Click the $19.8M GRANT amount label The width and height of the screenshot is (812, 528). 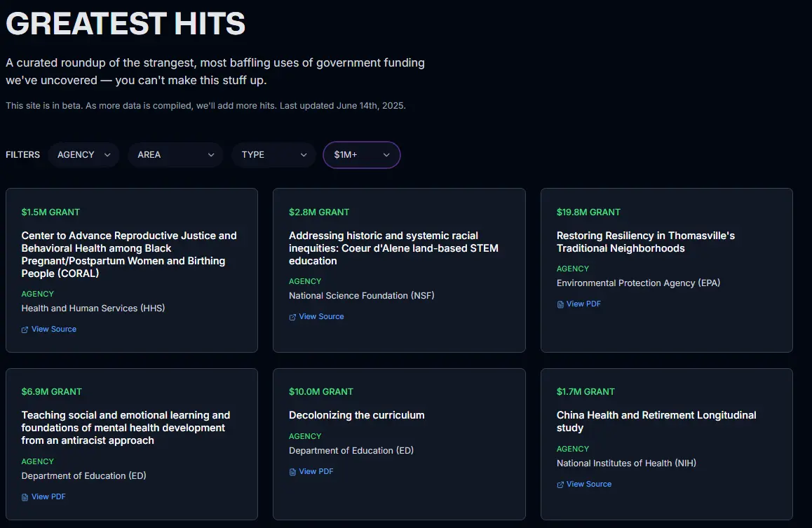[x=588, y=212]
